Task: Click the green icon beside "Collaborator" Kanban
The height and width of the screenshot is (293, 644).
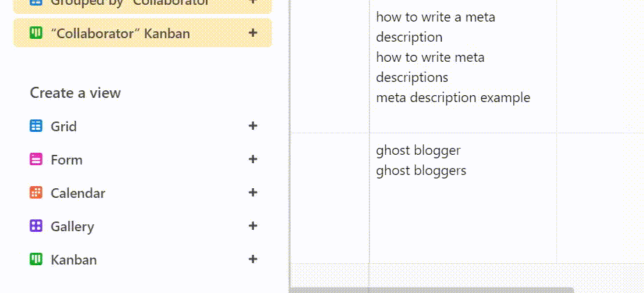Action: coord(36,33)
